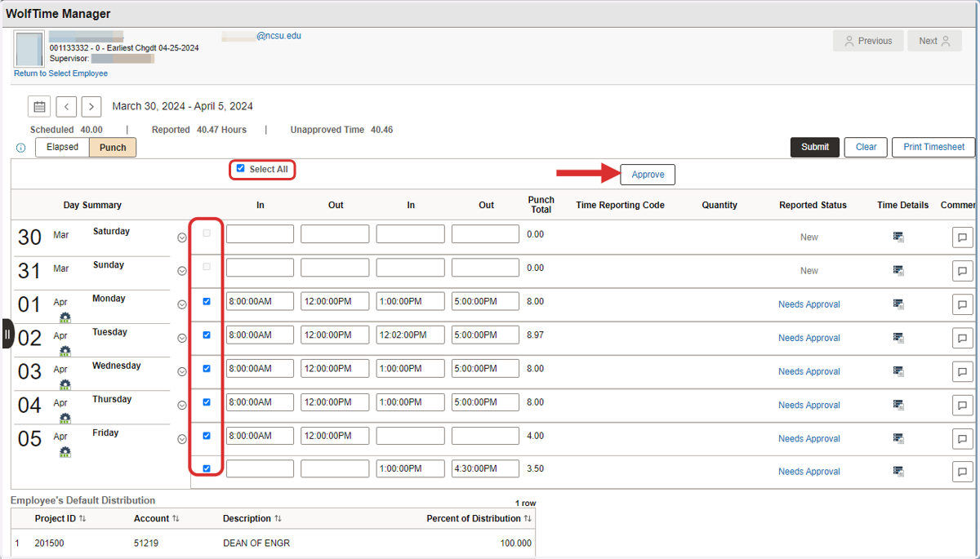Uncheck the Friday 4.00 row checkbox
Image resolution: width=980 pixels, height=559 pixels.
point(207,435)
